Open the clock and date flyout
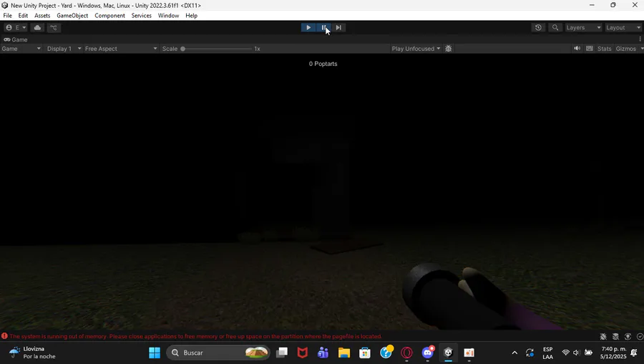 (x=614, y=353)
